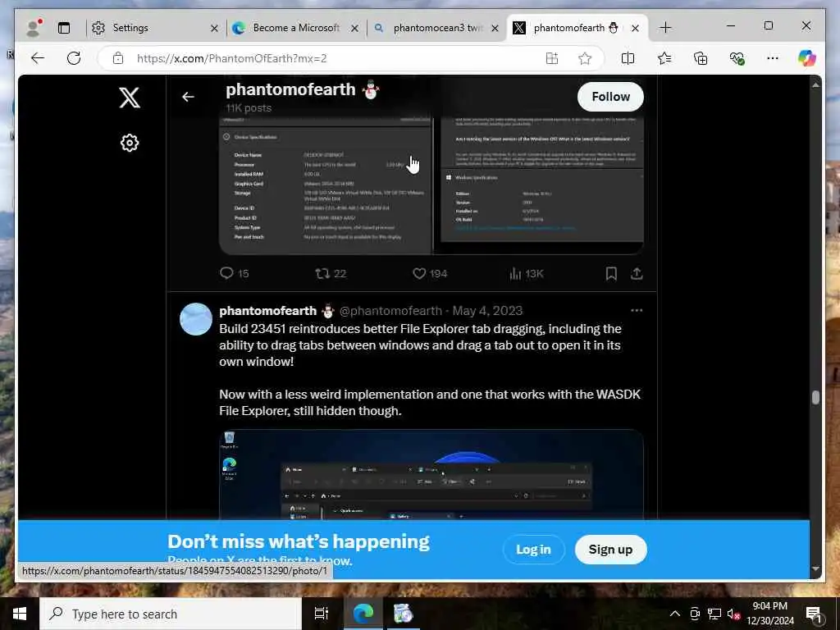Open the X logo home link

point(129,98)
